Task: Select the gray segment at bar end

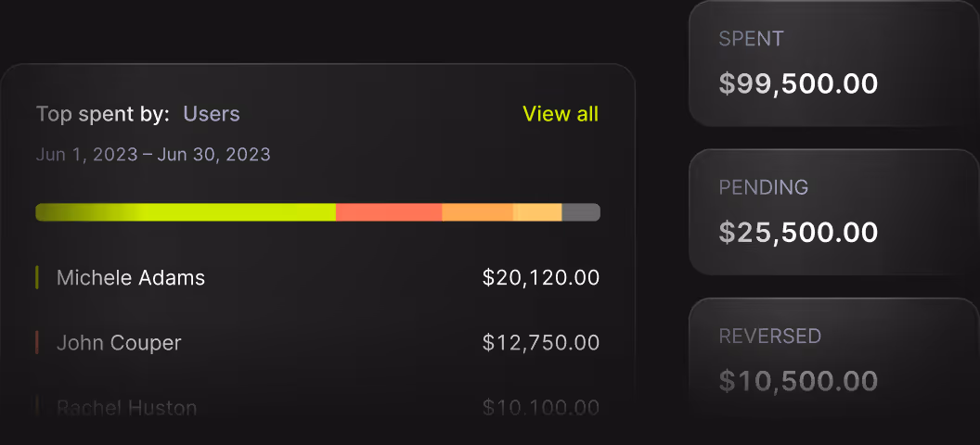Action: 581,212
